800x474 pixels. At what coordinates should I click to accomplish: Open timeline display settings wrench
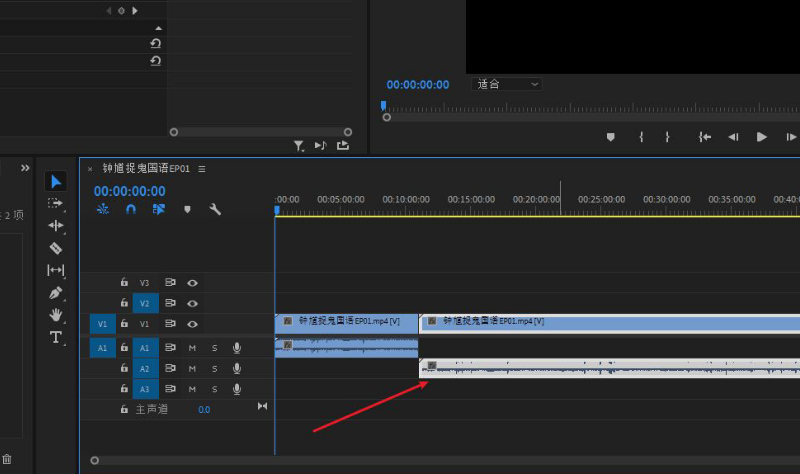[x=215, y=209]
